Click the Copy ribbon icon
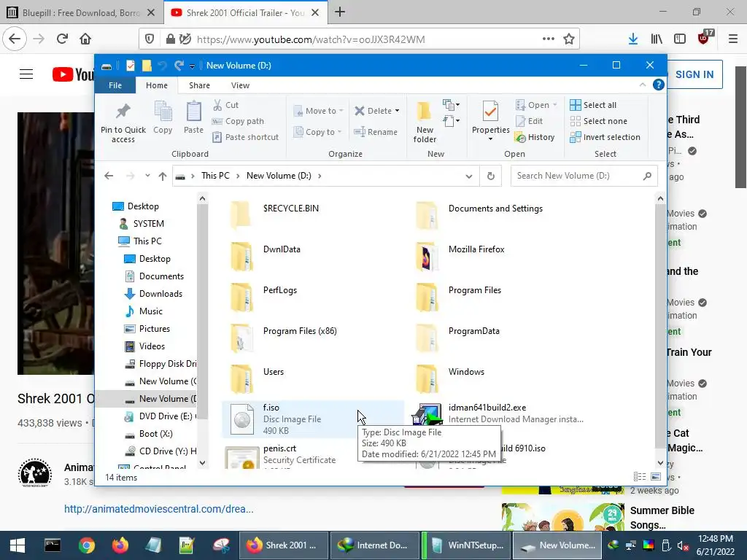This screenshot has height=560, width=747. click(163, 117)
